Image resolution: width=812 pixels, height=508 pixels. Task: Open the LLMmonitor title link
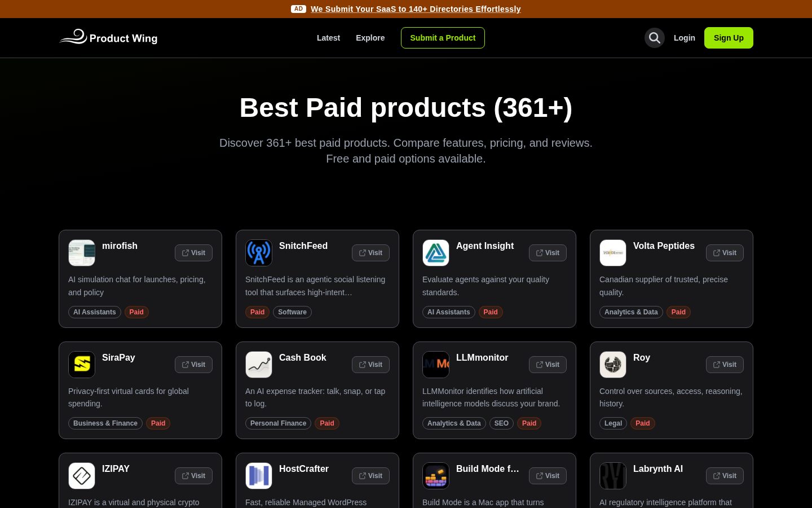point(482,358)
